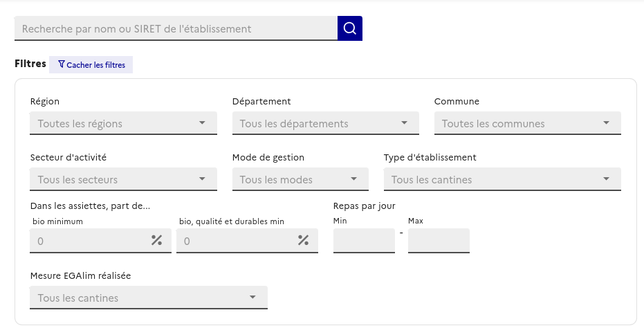Select the Repas par jour Min field
The image size is (644, 328).
click(x=364, y=241)
